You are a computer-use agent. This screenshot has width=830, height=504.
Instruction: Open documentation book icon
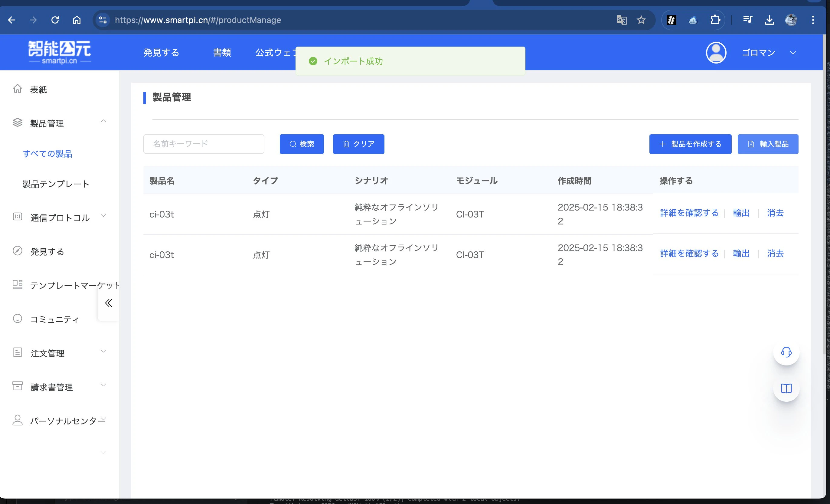(x=786, y=388)
